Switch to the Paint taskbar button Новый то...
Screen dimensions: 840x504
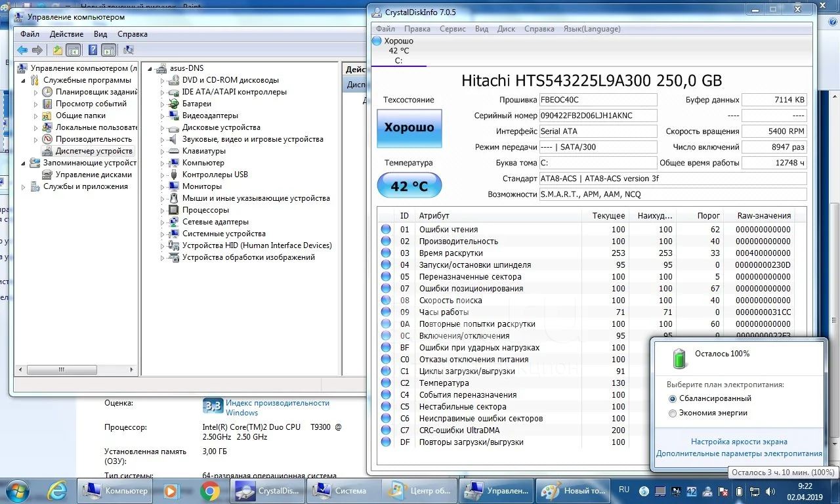574,490
